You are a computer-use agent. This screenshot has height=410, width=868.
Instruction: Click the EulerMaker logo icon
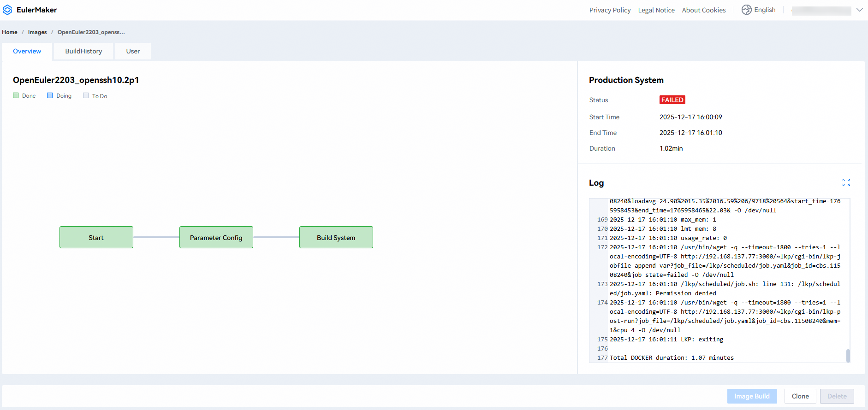(x=7, y=10)
